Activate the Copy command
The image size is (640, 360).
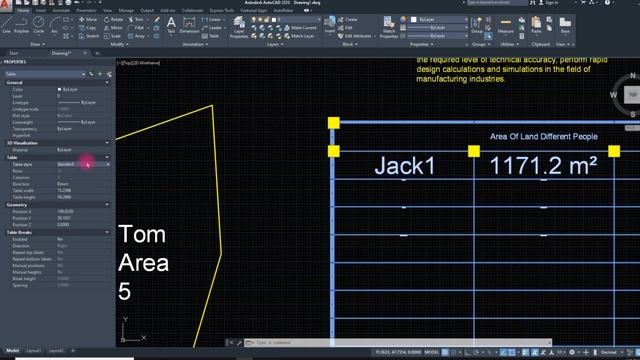[87, 28]
